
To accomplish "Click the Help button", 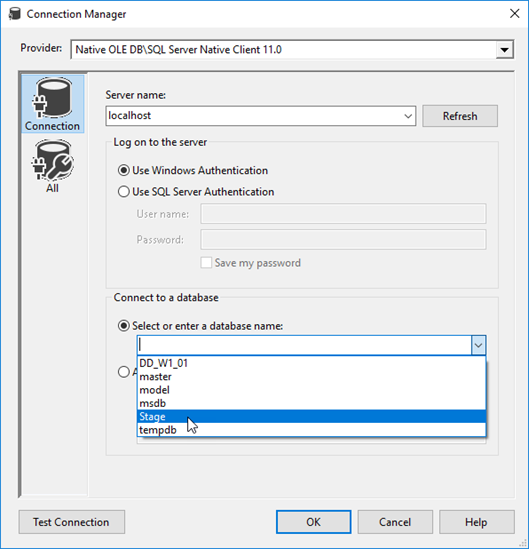I will [476, 522].
